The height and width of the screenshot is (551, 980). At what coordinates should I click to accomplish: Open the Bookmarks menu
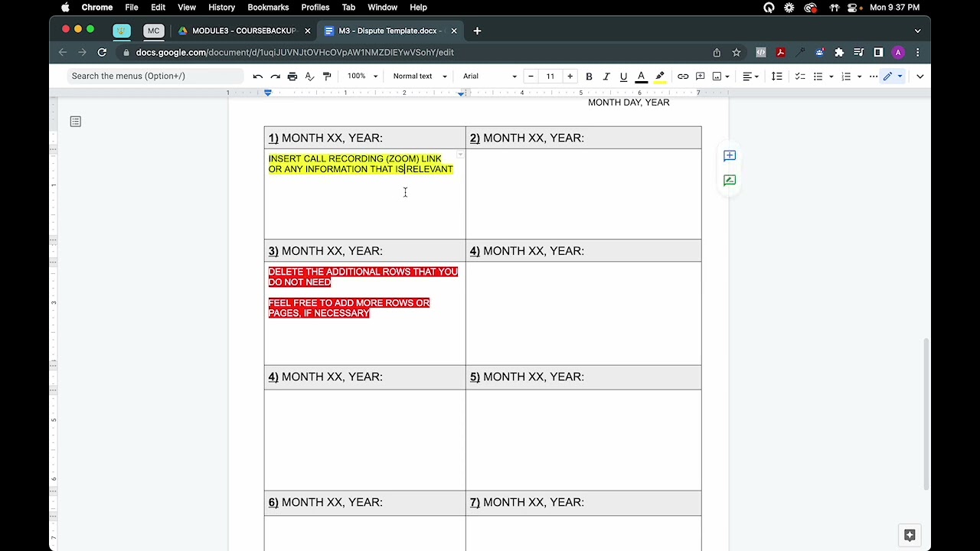pyautogui.click(x=268, y=7)
